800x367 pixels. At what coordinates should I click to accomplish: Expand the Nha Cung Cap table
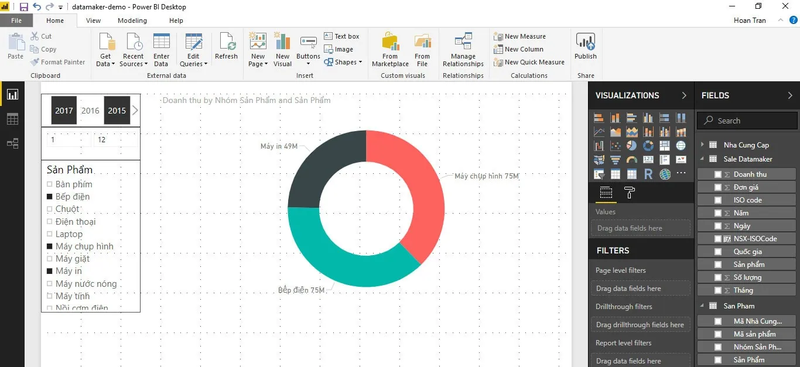(703, 145)
